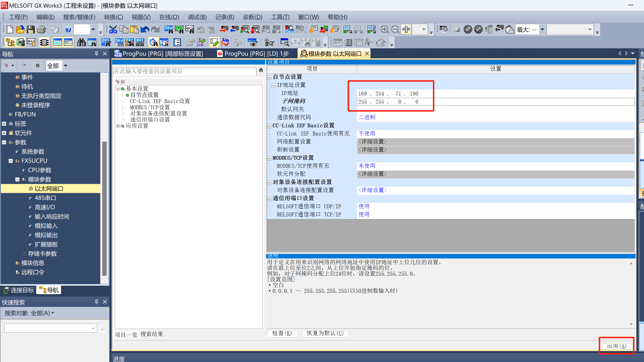This screenshot has width=644, height=362.
Task: Click the 子网掩码 255.255.0.0 field
Action: [496, 102]
